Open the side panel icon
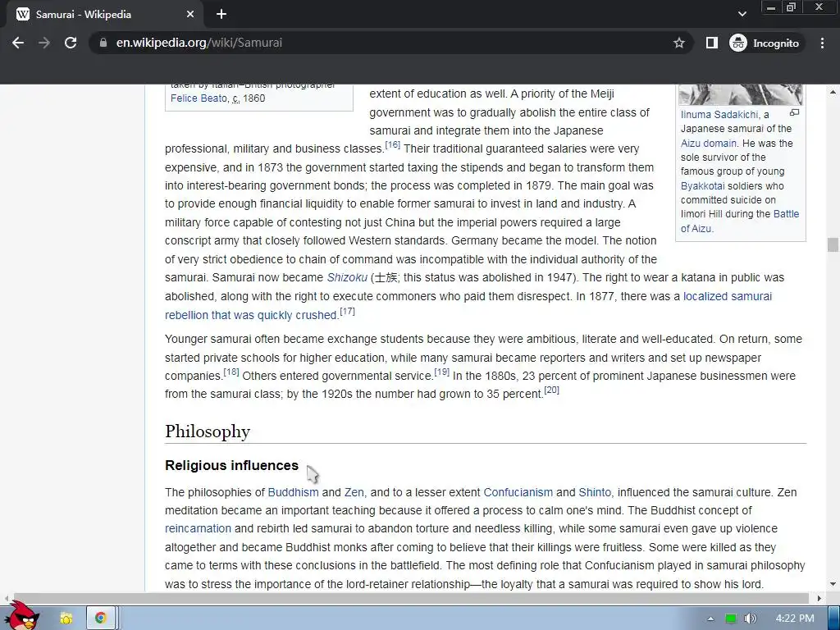The height and width of the screenshot is (630, 840). click(711, 43)
